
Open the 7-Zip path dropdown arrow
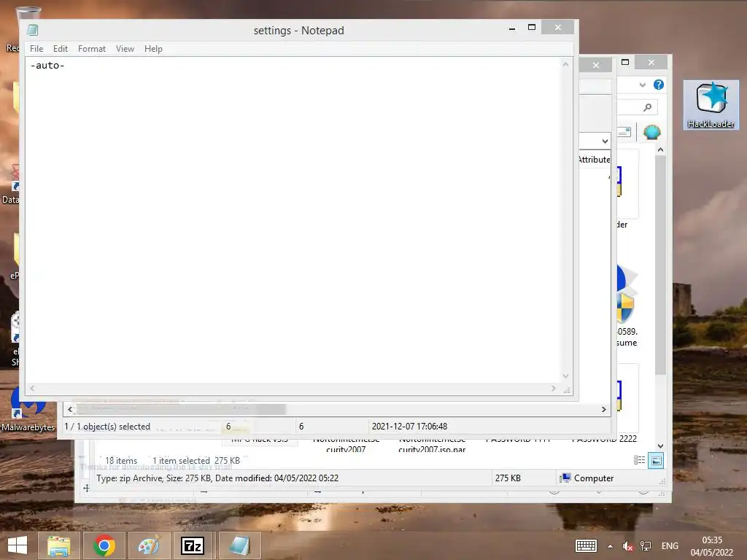click(605, 141)
